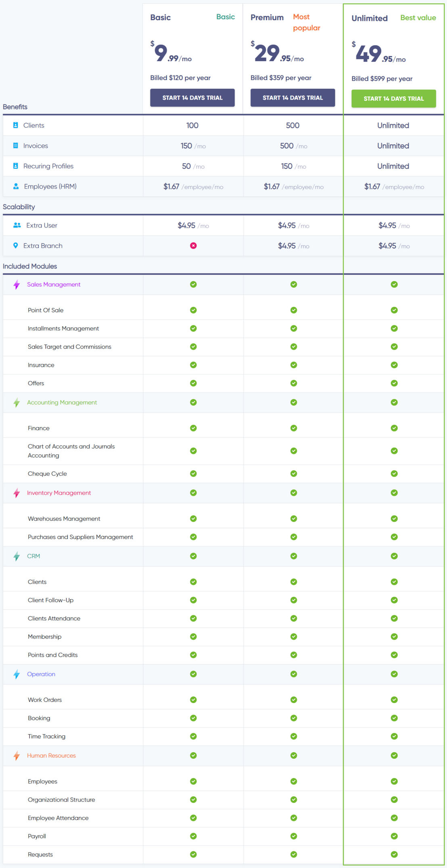
Task: Click Unlimited checkmark for Warehouses Management
Action: 394,518
